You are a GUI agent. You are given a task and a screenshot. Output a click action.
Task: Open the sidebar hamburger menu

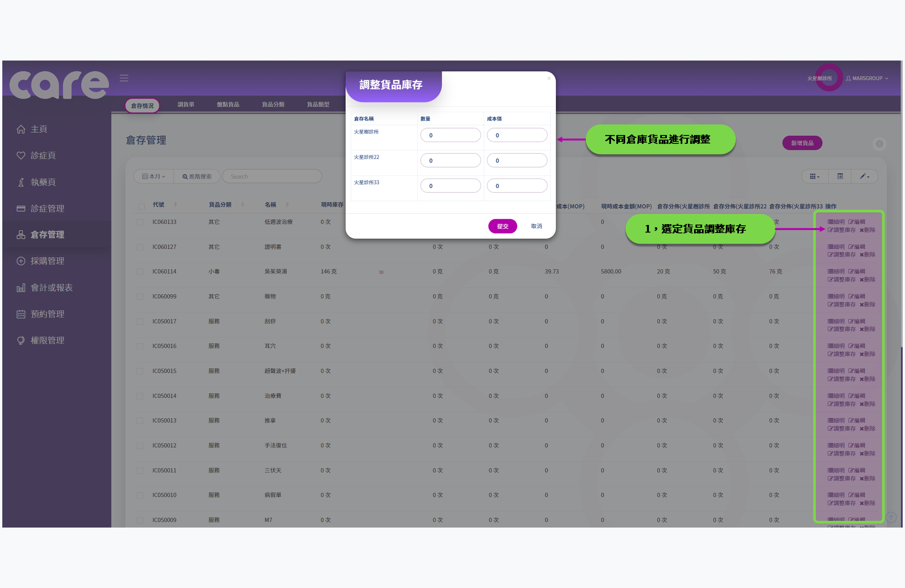(x=124, y=78)
